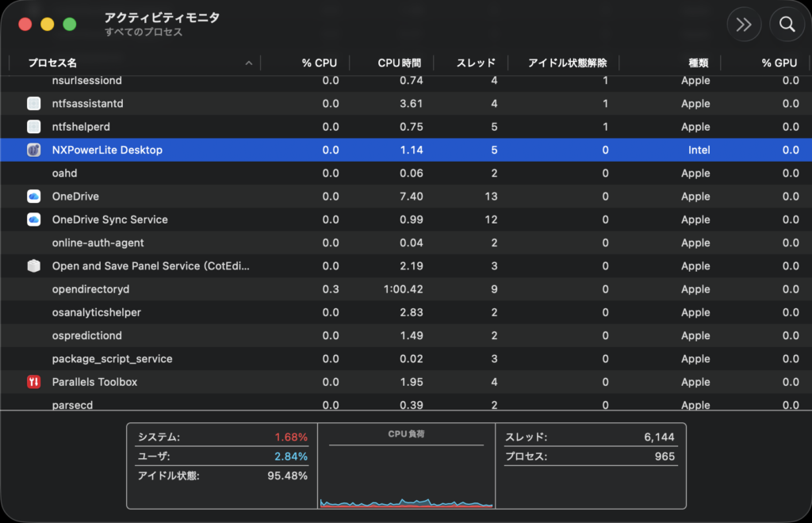This screenshot has height=523, width=812.
Task: Click the Open and Save Panel Service icon
Action: pyautogui.click(x=33, y=266)
